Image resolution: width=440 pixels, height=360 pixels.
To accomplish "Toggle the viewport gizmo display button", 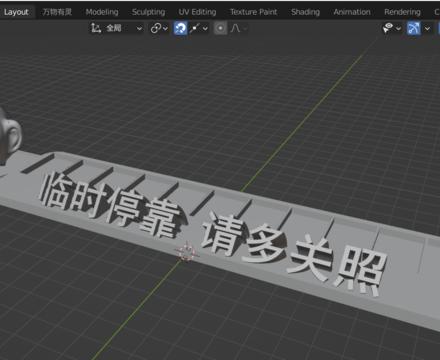I will pyautogui.click(x=414, y=28).
